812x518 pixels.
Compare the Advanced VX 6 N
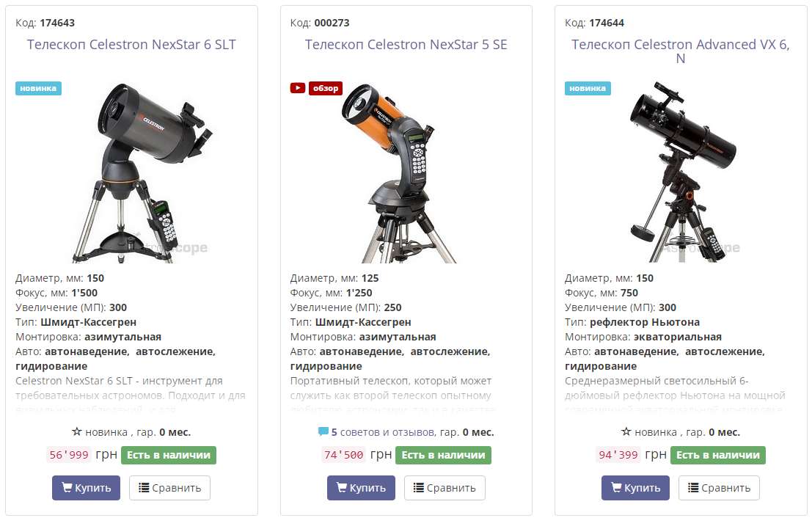pos(719,487)
